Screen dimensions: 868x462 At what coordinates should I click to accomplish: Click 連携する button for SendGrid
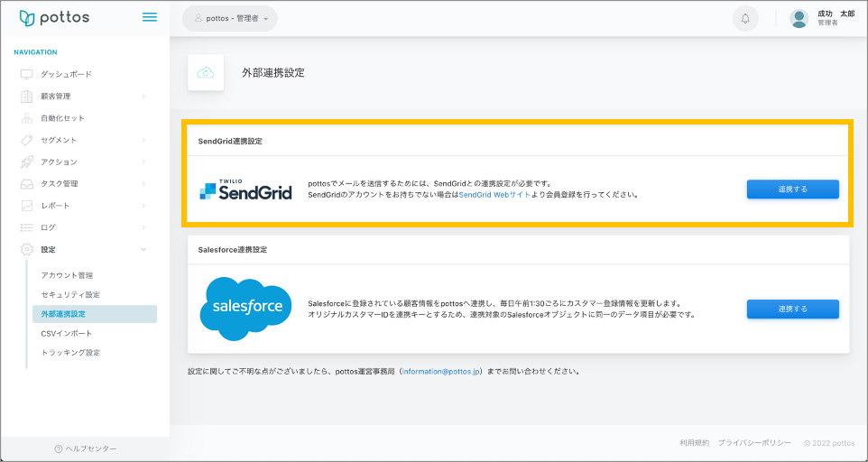pyautogui.click(x=793, y=189)
